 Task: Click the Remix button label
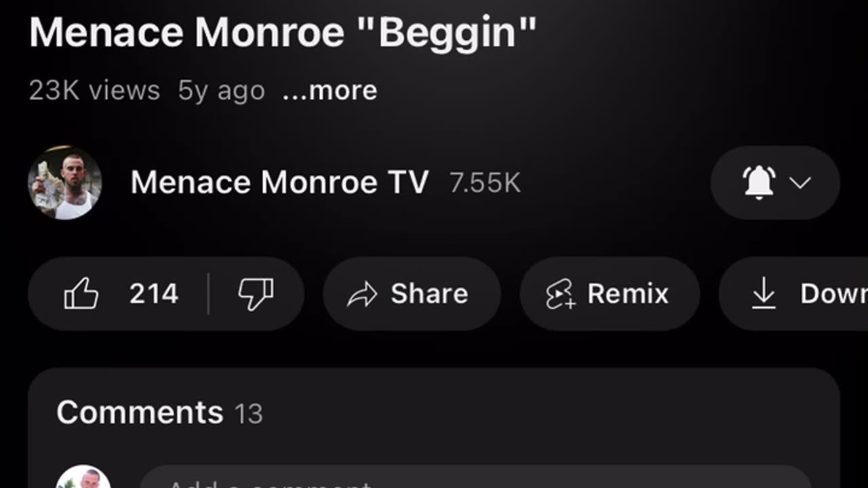click(x=628, y=294)
